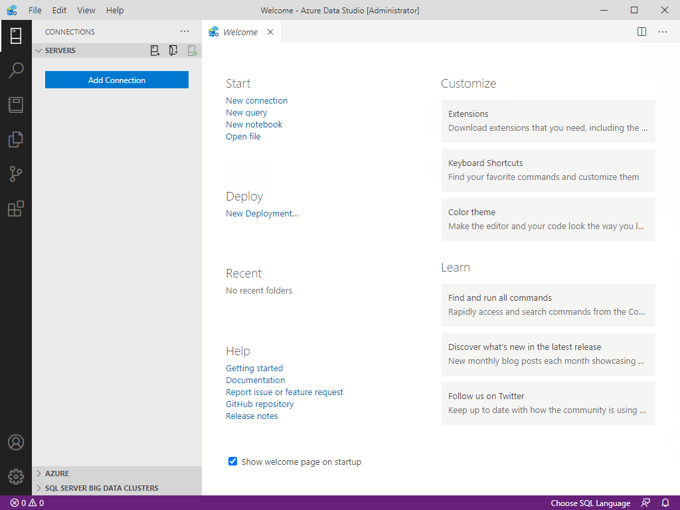Viewport: 680px width, 510px height.
Task: Click the New connection link
Action: (256, 101)
